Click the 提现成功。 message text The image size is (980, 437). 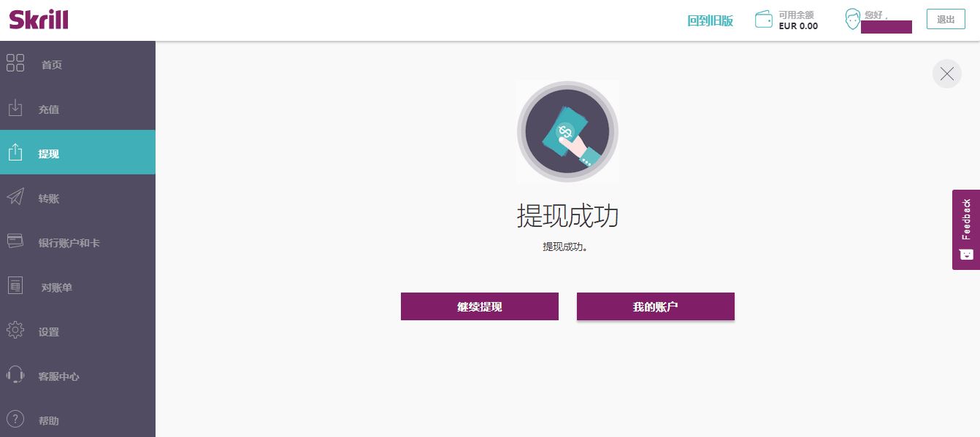[565, 247]
